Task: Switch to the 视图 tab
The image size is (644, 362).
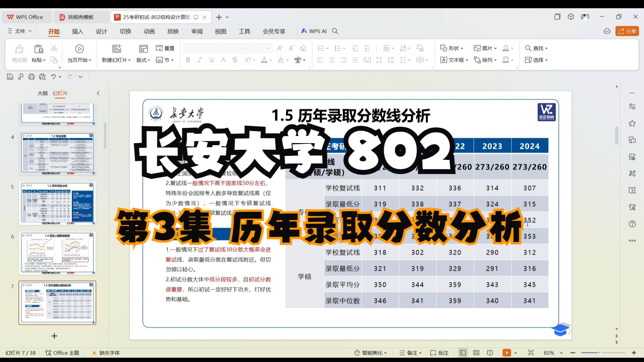Action: (221, 32)
